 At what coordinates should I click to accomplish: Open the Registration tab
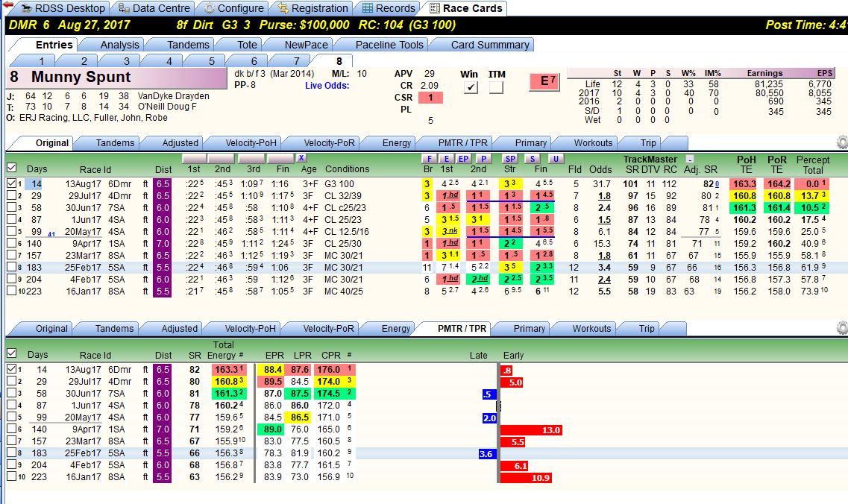(312, 8)
